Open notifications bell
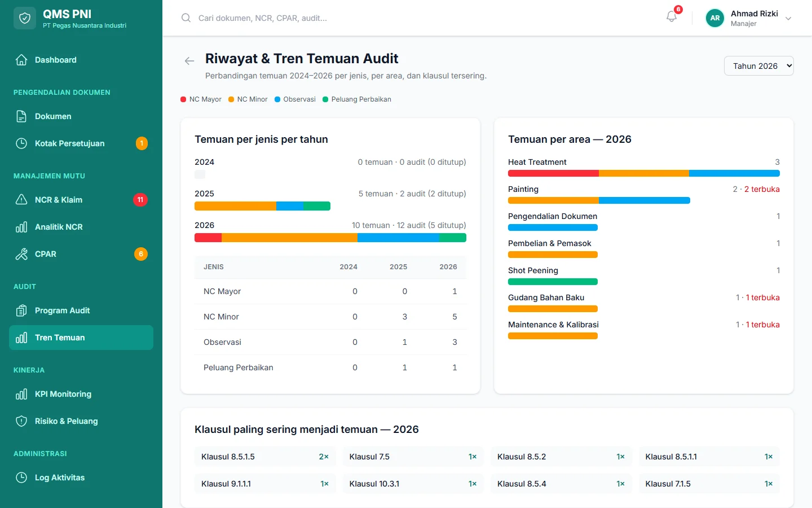The image size is (812, 508). [x=672, y=17]
